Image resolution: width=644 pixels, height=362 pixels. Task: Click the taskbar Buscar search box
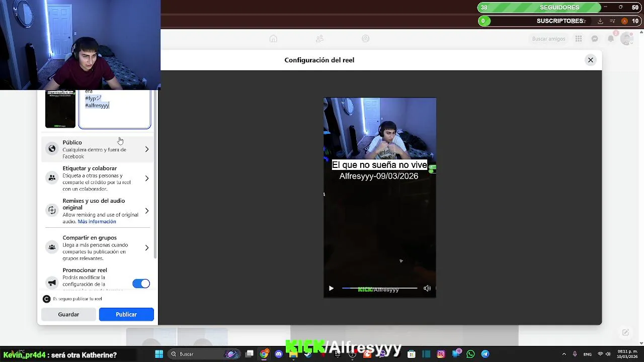[205, 354]
